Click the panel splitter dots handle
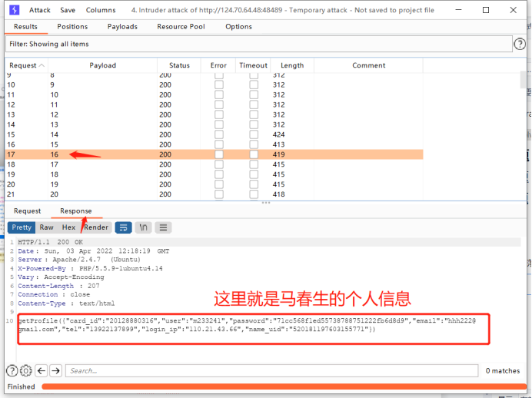Image resolution: width=532 pixels, height=398 pixels. [266, 203]
